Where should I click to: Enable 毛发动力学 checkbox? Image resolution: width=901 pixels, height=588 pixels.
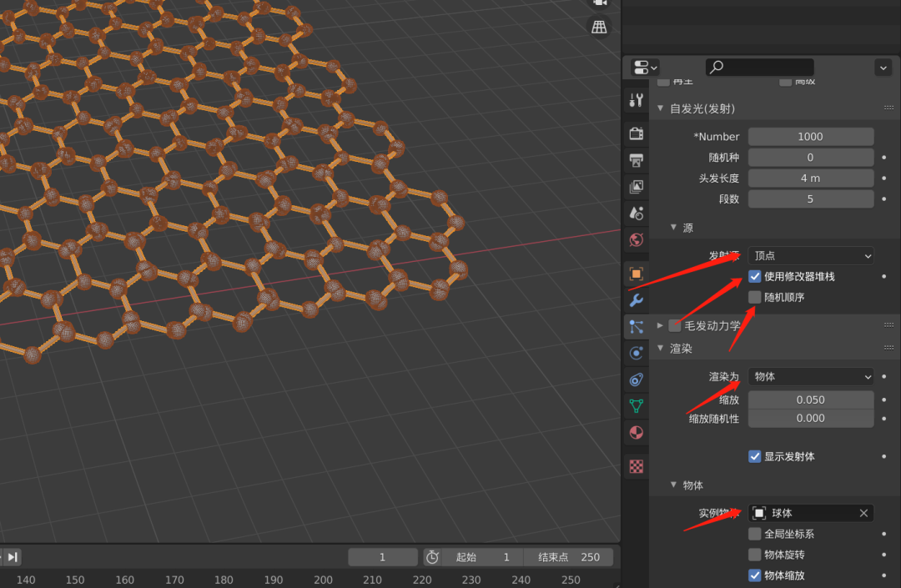click(x=675, y=325)
